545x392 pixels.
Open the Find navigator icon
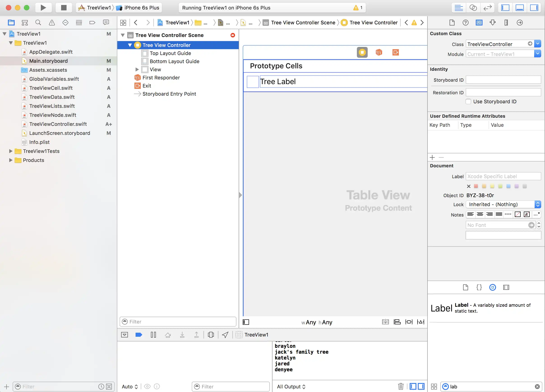[38, 23]
